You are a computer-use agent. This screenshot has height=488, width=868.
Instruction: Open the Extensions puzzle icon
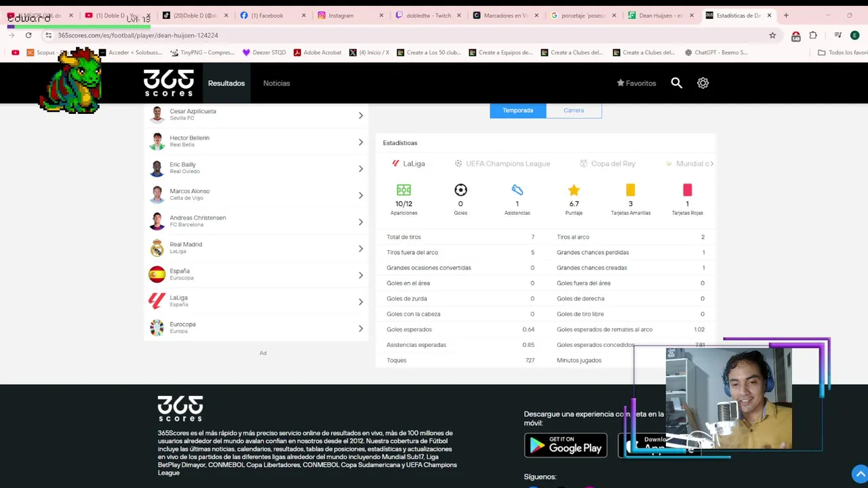813,35
